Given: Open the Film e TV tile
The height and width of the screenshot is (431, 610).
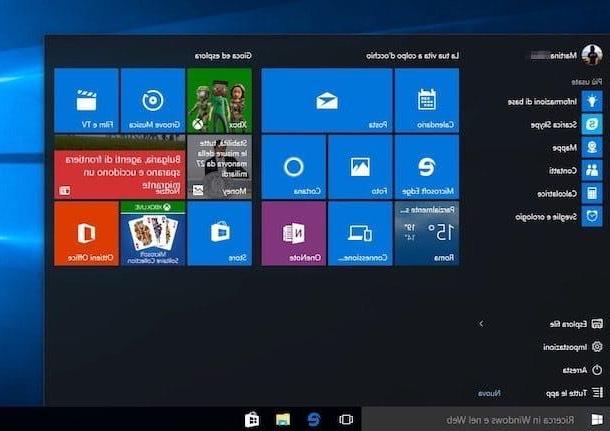Looking at the screenshot, I should (86, 100).
